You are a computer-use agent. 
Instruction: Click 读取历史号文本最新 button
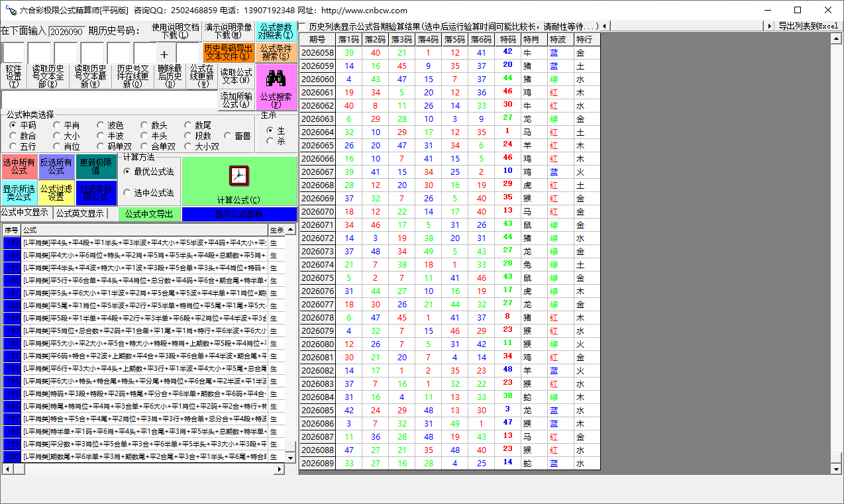pos(90,76)
